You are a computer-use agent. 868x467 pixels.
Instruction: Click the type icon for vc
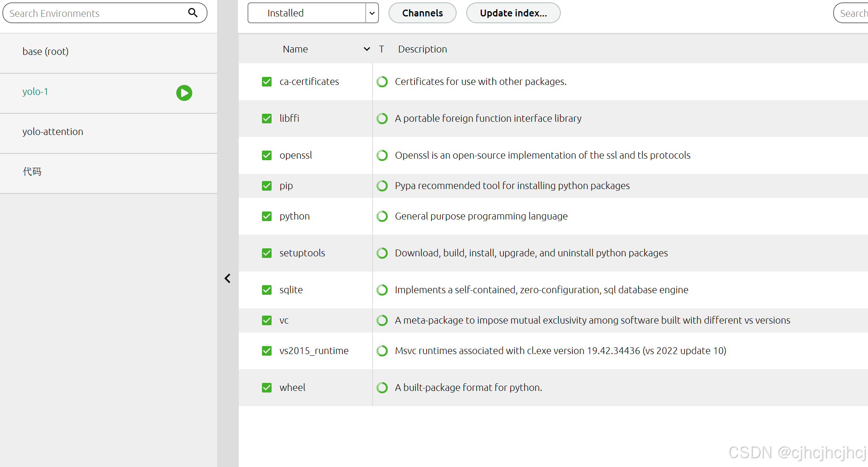click(382, 320)
